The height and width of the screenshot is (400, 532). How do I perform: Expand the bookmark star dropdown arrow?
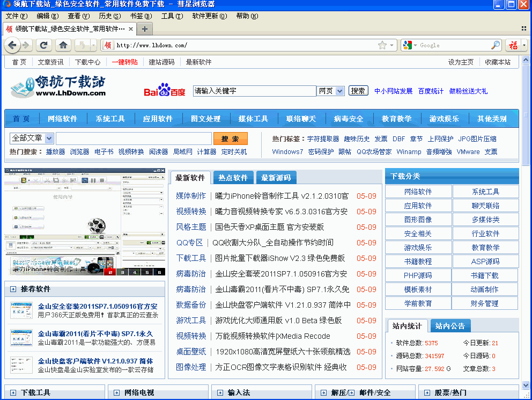391,45
